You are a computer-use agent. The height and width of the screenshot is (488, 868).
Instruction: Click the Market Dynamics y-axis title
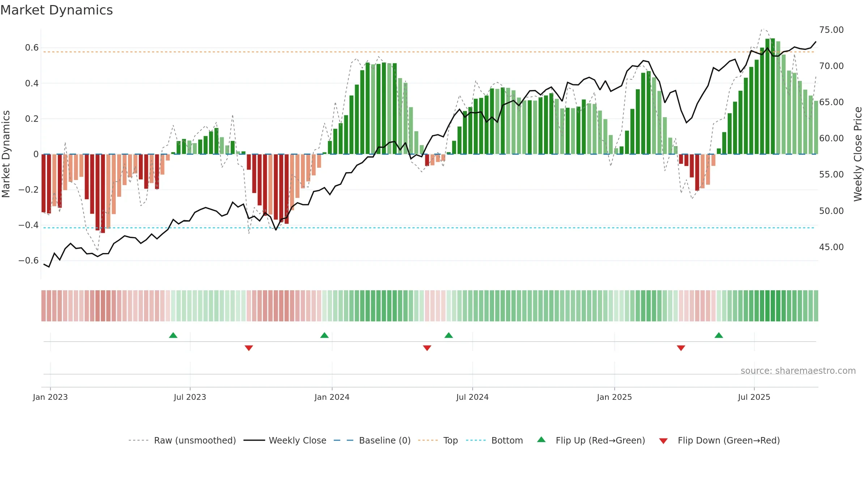(6, 154)
